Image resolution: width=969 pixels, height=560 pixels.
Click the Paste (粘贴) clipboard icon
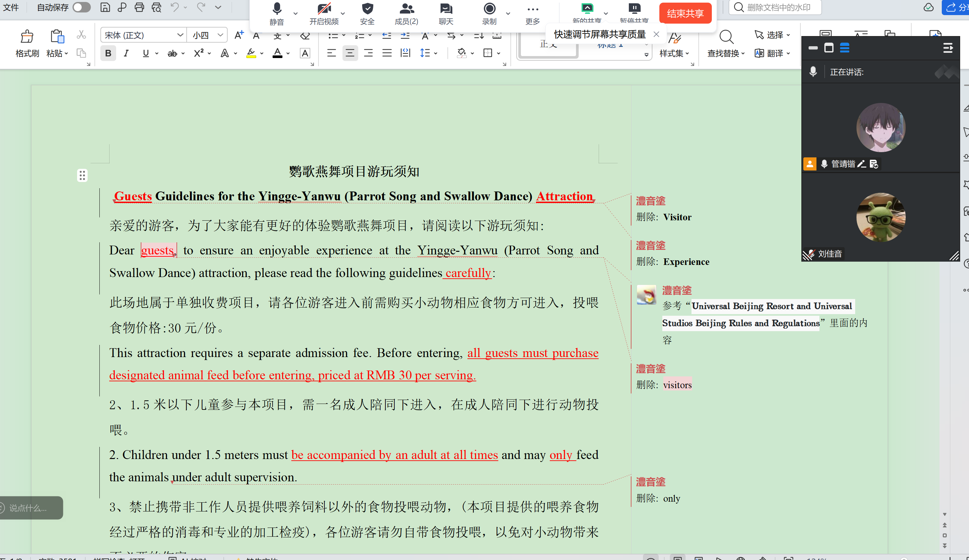pos(57,36)
